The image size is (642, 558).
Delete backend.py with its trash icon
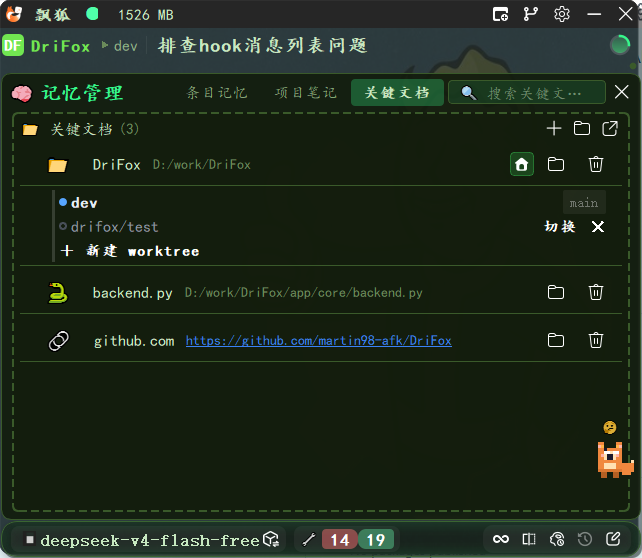pos(596,292)
